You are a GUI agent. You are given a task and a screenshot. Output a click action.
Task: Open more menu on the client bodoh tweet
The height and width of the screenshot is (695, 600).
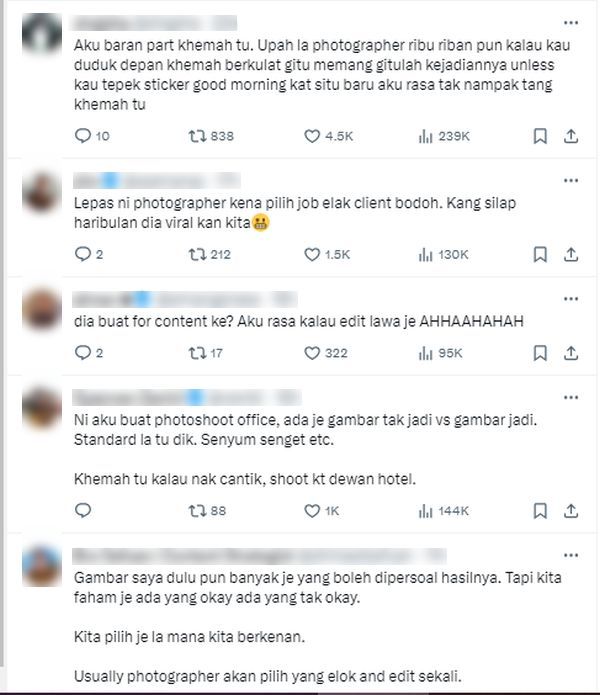point(571,180)
